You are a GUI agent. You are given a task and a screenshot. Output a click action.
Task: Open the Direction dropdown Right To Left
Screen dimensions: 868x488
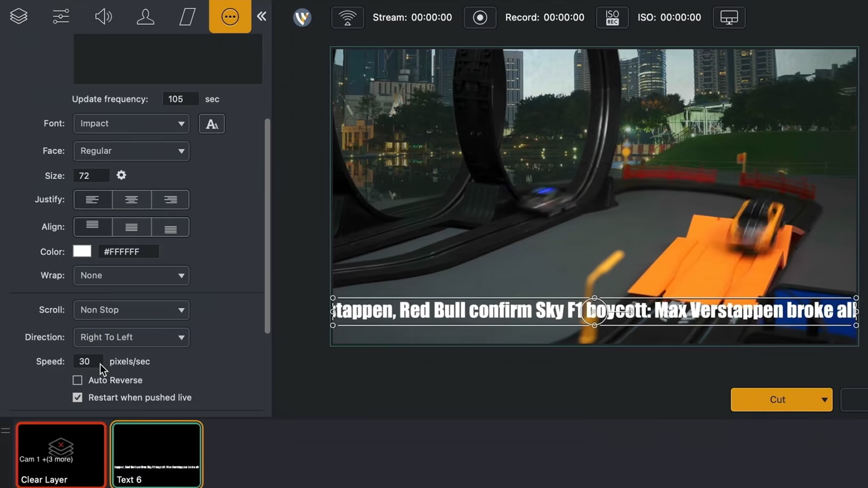132,338
